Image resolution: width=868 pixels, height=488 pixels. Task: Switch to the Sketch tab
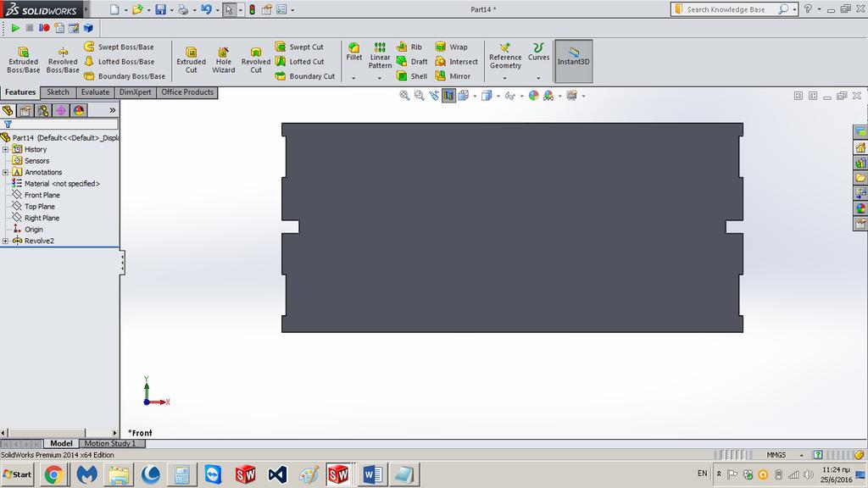tap(58, 92)
